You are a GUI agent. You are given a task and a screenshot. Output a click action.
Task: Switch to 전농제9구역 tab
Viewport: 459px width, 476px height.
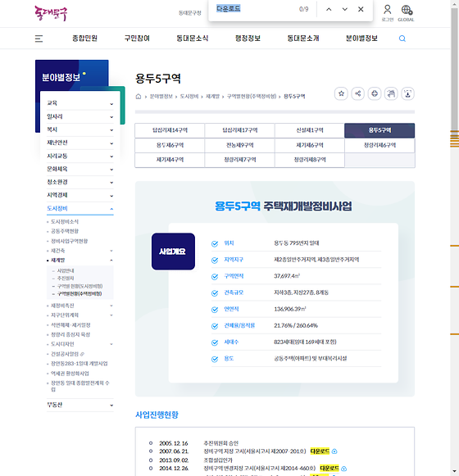pos(239,145)
